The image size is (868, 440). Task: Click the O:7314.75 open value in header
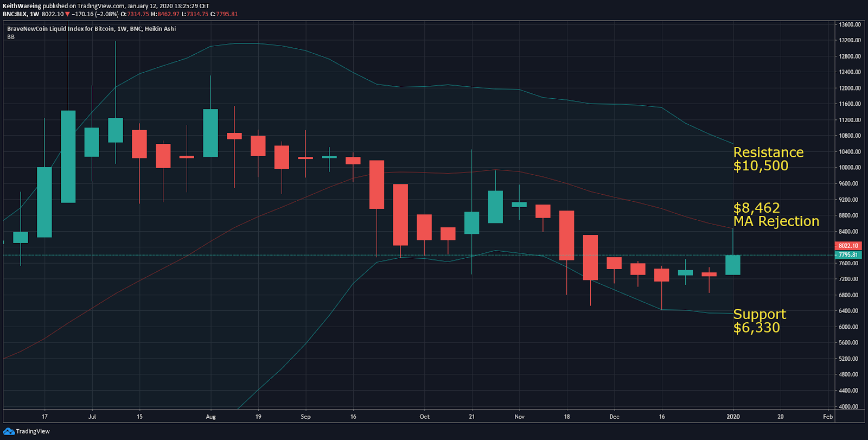click(x=135, y=14)
